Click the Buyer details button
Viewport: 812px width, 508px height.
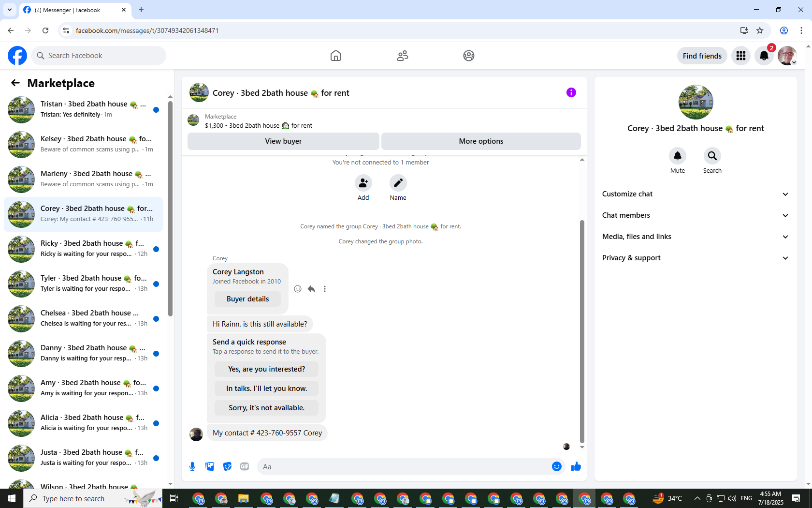coord(247,299)
